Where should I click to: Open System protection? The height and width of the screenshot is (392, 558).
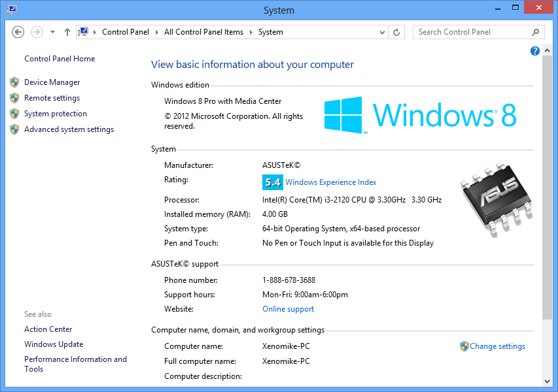pyautogui.click(x=56, y=114)
